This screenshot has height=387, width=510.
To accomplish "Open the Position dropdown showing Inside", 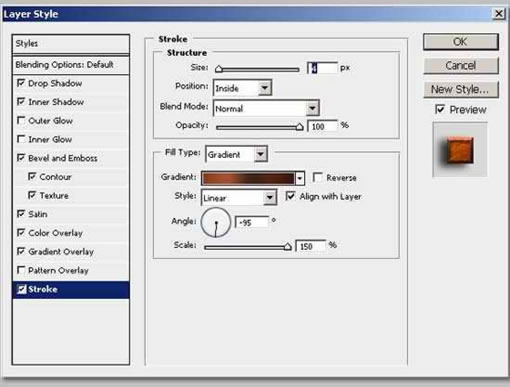I will 243,88.
